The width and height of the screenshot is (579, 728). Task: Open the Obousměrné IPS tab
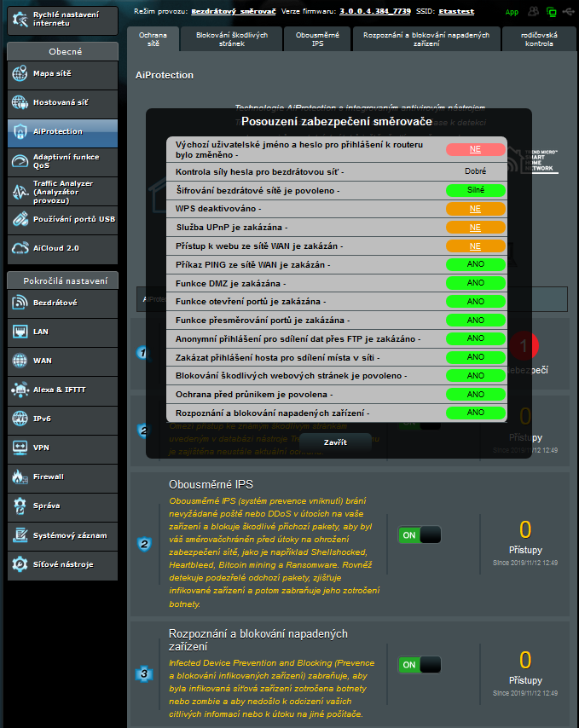[317, 38]
